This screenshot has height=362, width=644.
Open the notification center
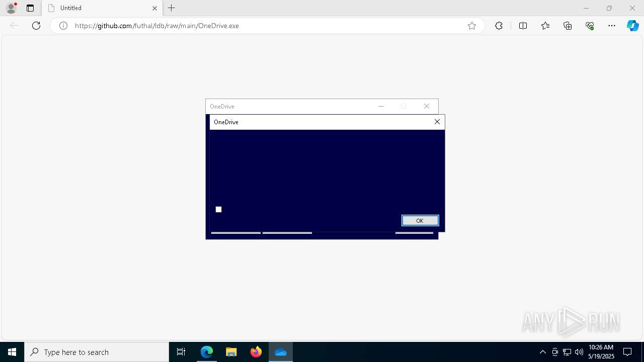pyautogui.click(x=627, y=352)
